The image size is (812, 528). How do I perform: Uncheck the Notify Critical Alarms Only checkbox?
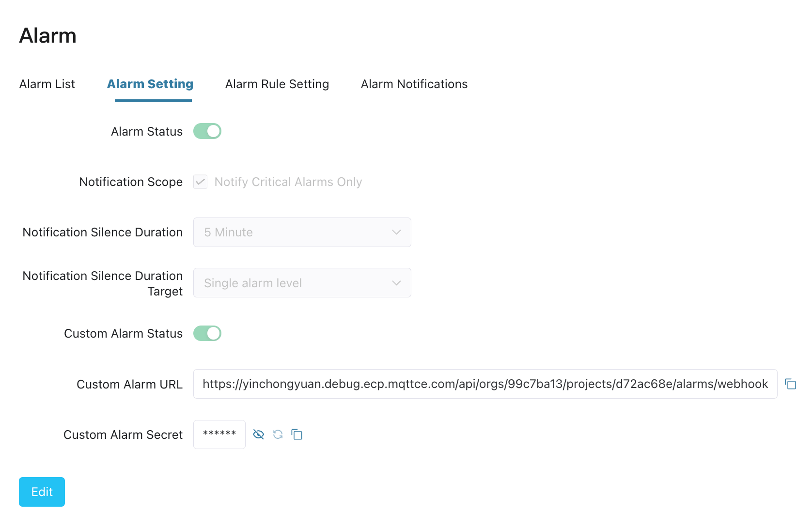[x=200, y=182]
